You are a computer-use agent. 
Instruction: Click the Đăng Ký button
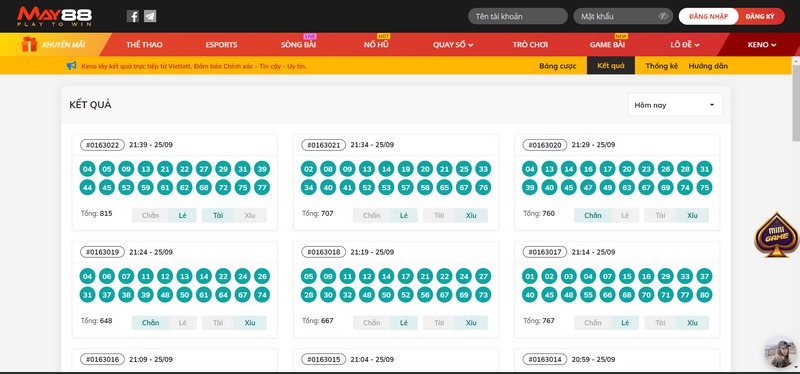pos(760,16)
